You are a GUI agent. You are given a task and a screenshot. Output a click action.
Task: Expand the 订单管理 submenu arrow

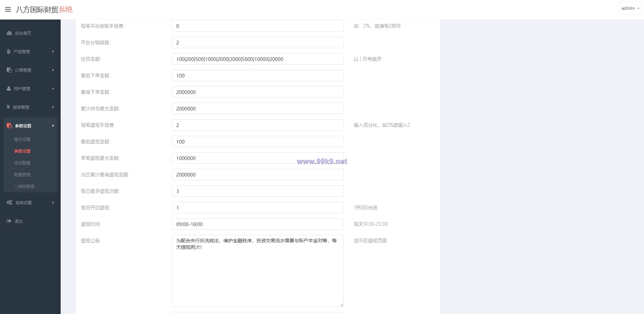53,70
